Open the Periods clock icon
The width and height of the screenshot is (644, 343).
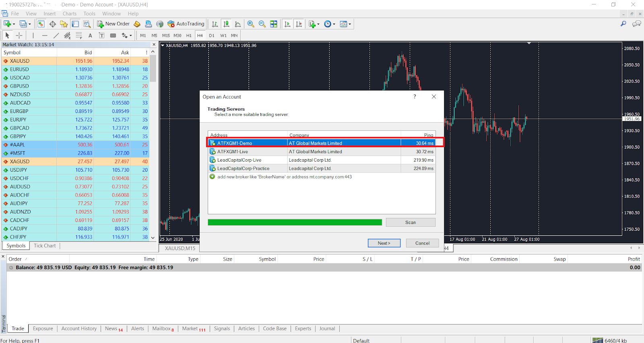click(x=328, y=24)
